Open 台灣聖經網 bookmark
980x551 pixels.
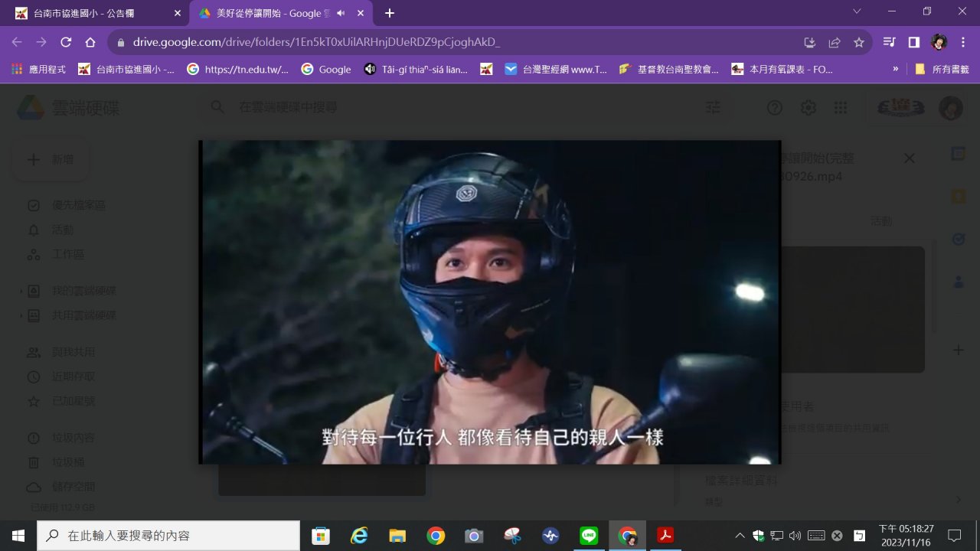point(557,69)
